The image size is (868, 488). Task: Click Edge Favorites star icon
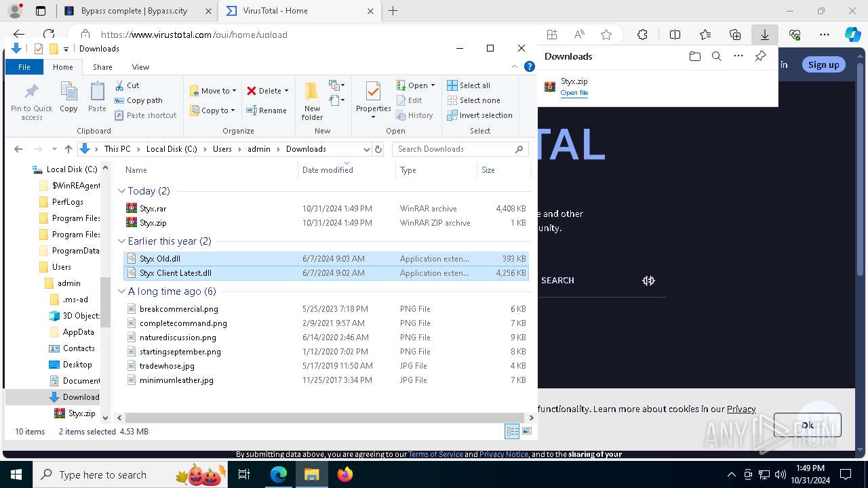coord(606,35)
